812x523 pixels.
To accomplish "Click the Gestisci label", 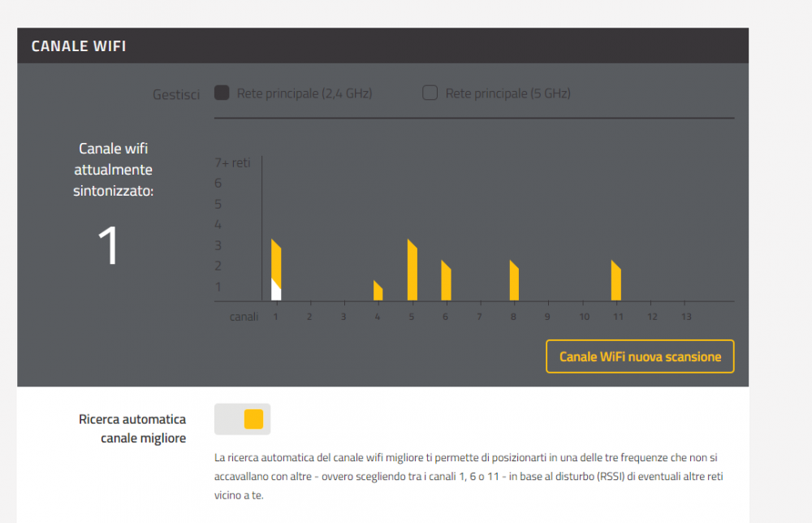I will point(176,94).
